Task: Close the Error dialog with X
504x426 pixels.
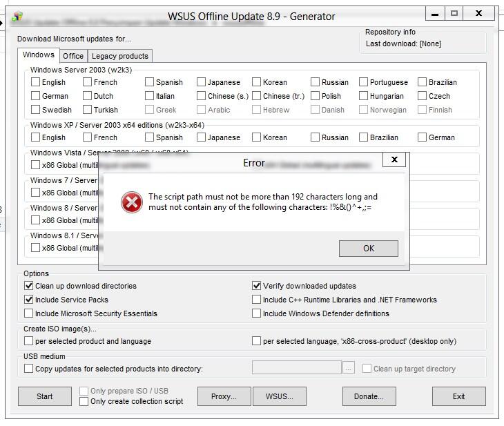Action: [394, 159]
